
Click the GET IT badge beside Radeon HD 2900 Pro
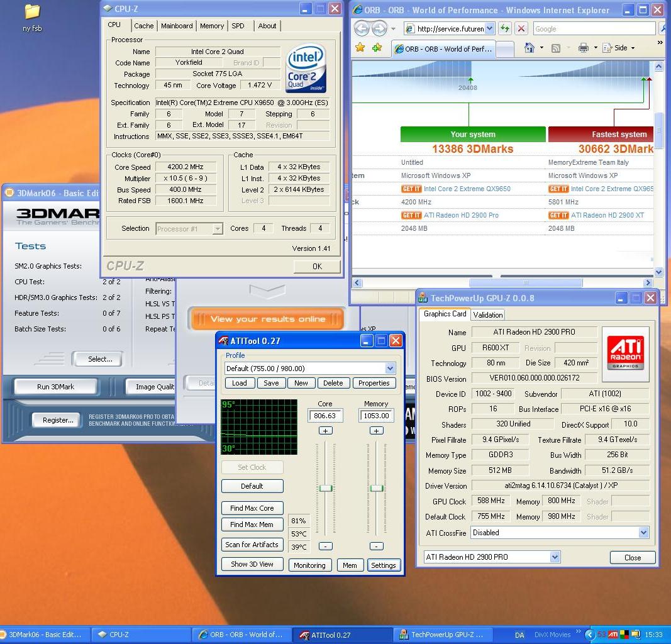pyautogui.click(x=411, y=215)
